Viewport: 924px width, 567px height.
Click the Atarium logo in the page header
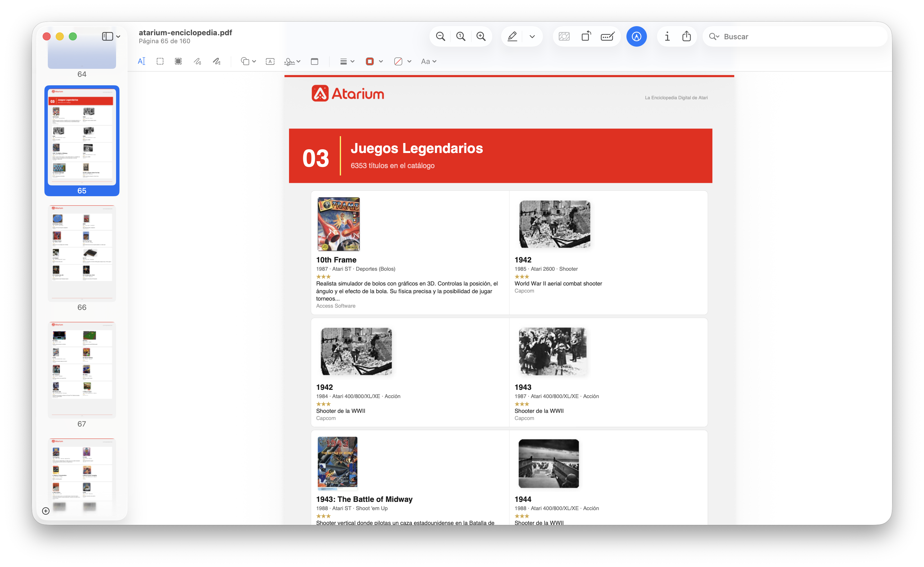pos(348,93)
